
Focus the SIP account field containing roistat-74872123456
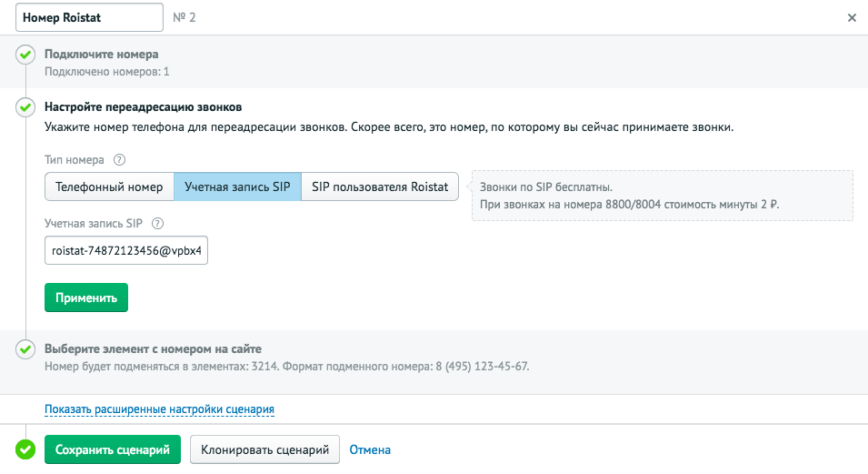pyautogui.click(x=126, y=251)
